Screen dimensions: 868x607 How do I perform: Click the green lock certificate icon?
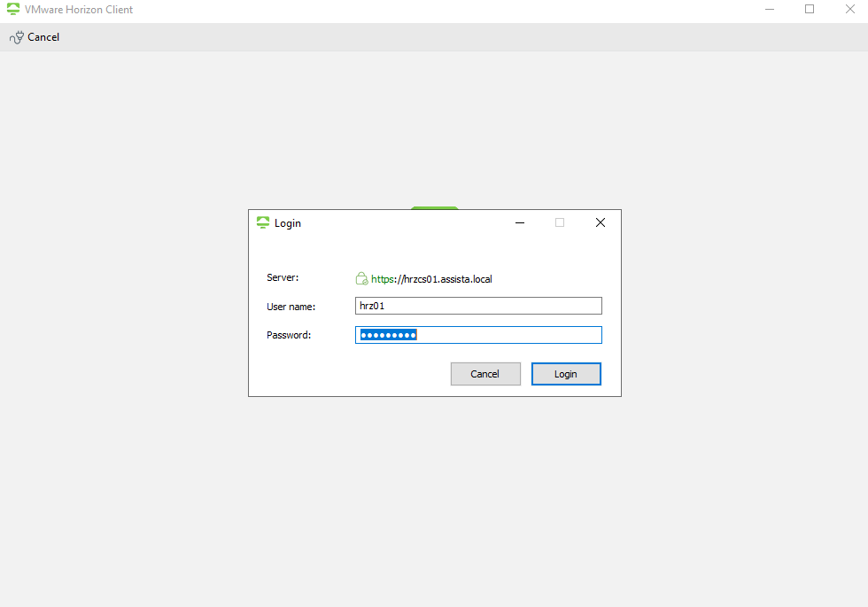[361, 278]
